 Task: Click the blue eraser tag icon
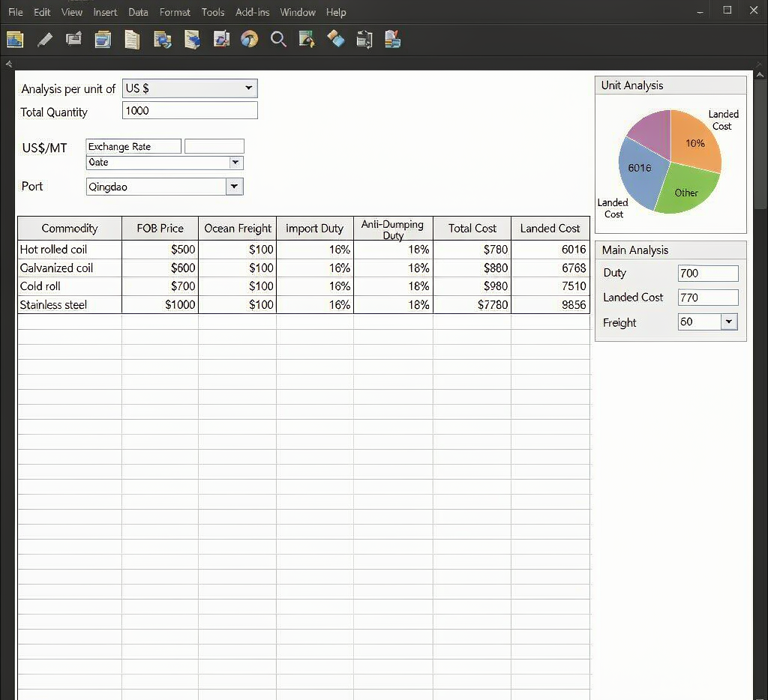tap(336, 39)
